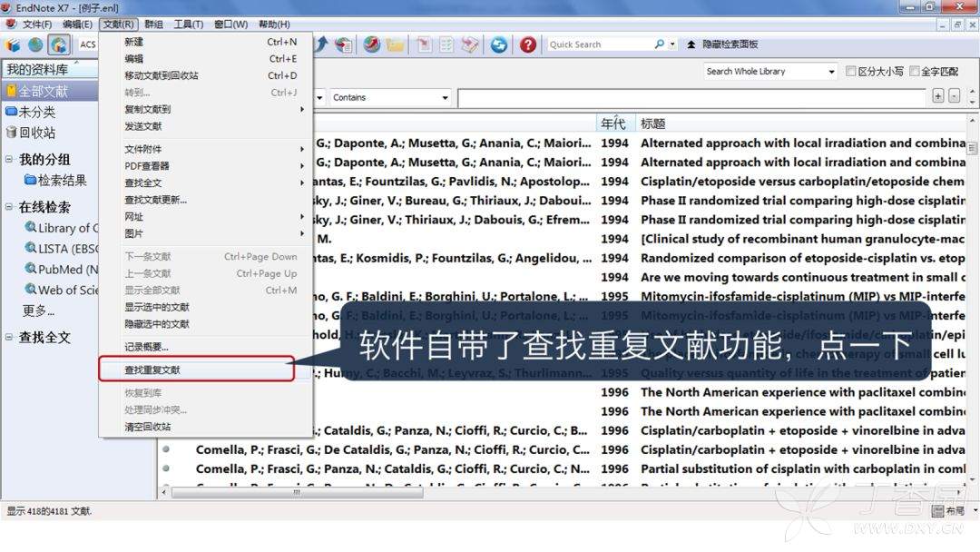
Task: Collapse the 在线检索 group set
Action: (x=9, y=206)
